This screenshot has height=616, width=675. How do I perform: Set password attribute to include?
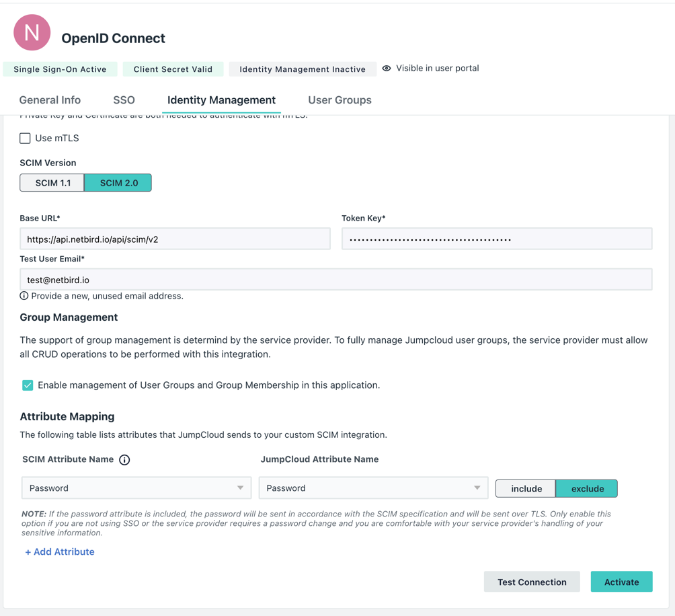(526, 489)
